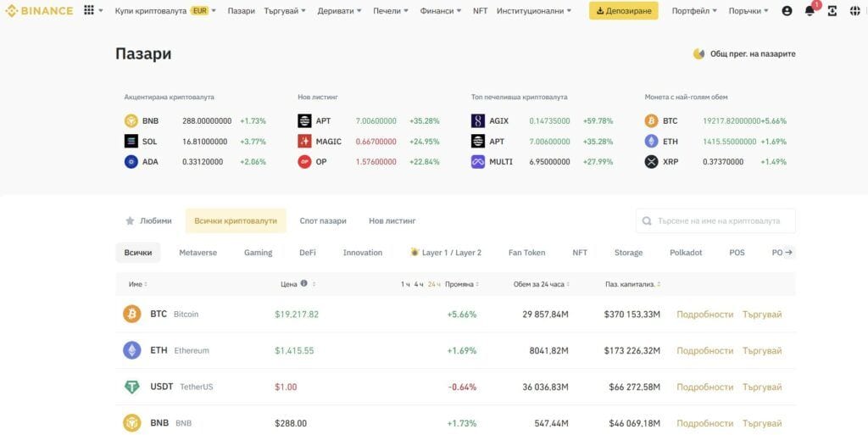Expand the Печели menu dropdown
The width and height of the screenshot is (868, 435).
pyautogui.click(x=390, y=10)
